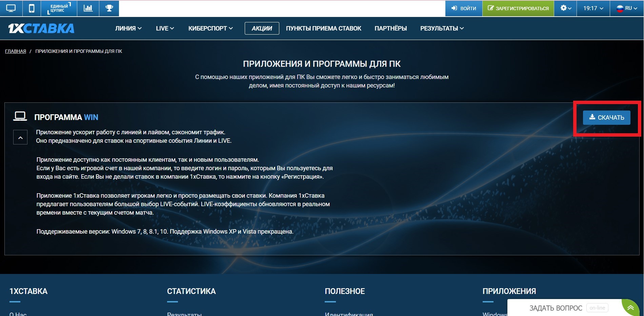644x316 pixels.
Task: Open the trophy icon in top bar
Action: tap(109, 8)
